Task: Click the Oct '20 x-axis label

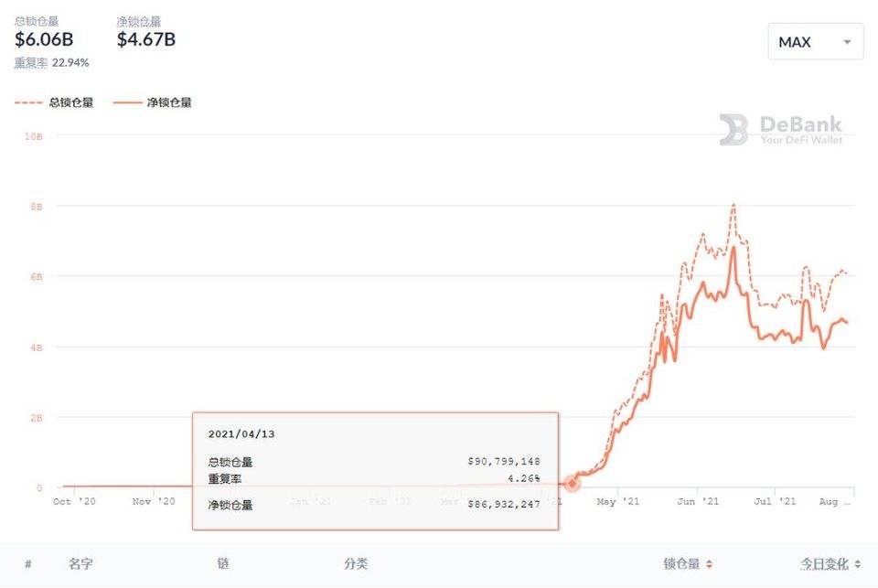Action: tap(74, 501)
